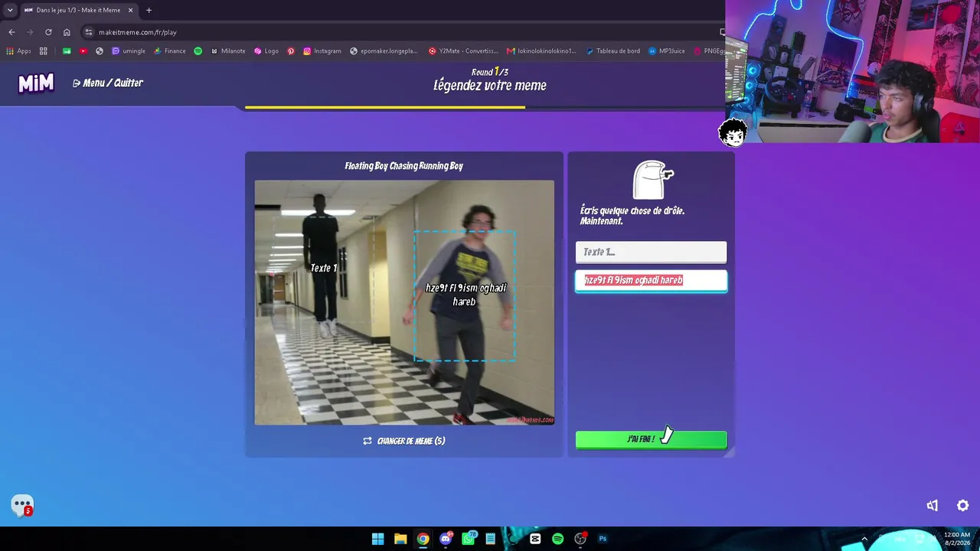Open the Y2Mate - Convertiss... bookmark

tap(463, 51)
